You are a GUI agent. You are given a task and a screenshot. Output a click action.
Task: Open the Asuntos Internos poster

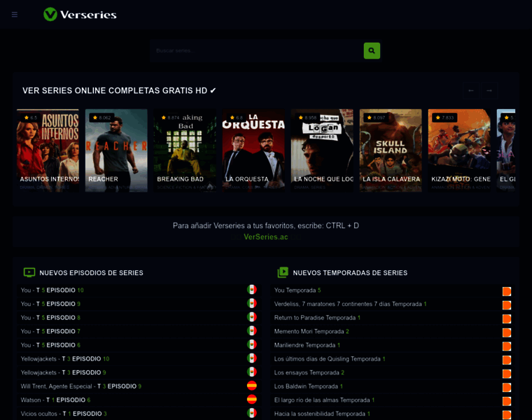[x=48, y=150]
